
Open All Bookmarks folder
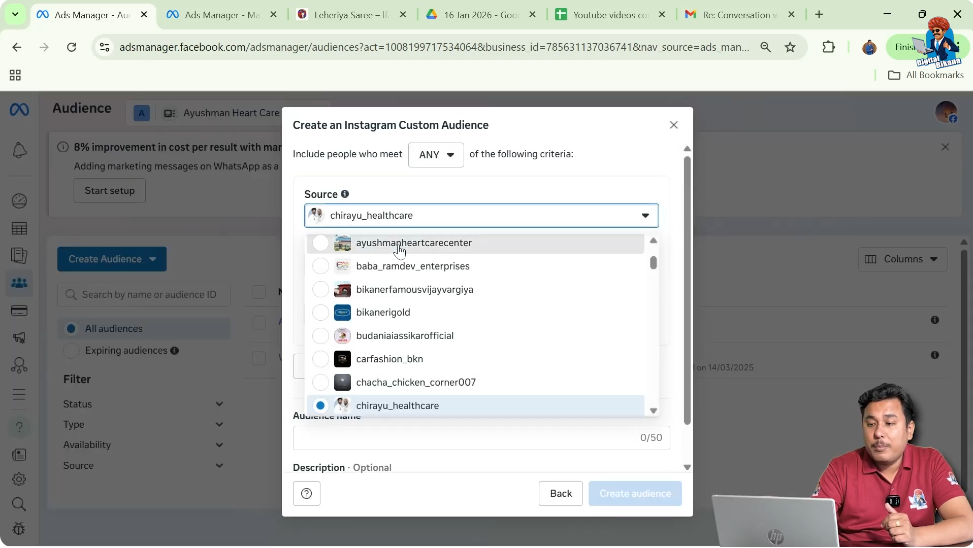pos(926,75)
